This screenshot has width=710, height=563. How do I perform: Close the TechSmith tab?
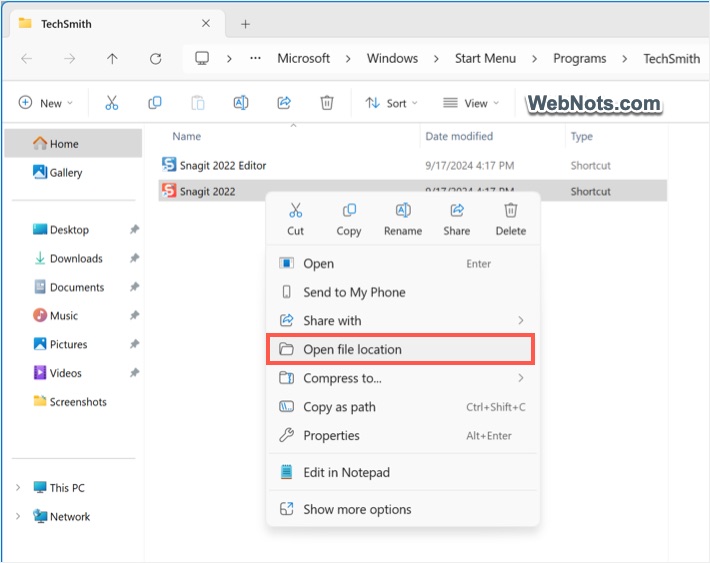click(206, 23)
